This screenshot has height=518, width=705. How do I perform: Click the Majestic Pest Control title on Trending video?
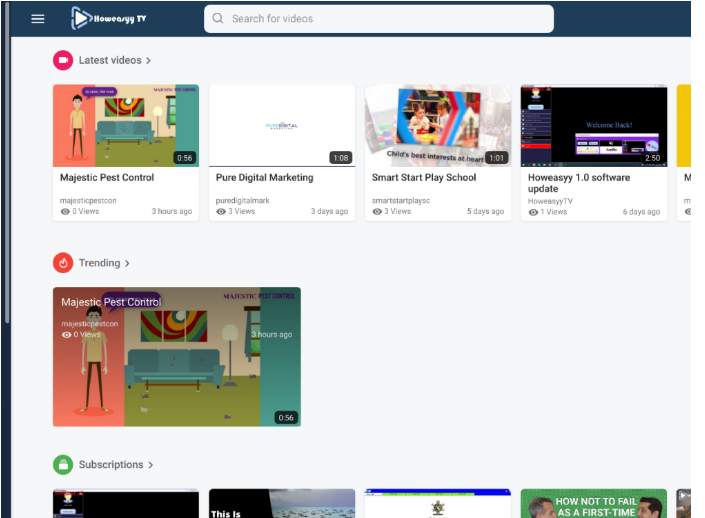[x=111, y=302]
